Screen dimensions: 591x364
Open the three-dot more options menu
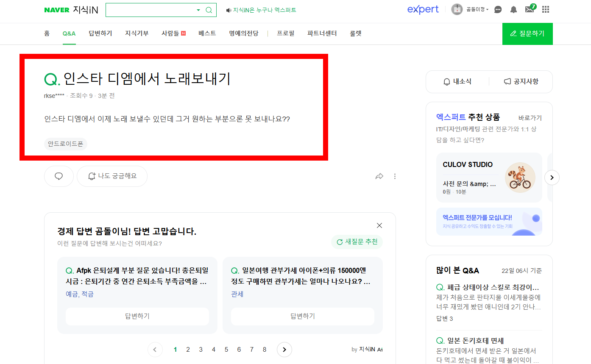click(395, 176)
